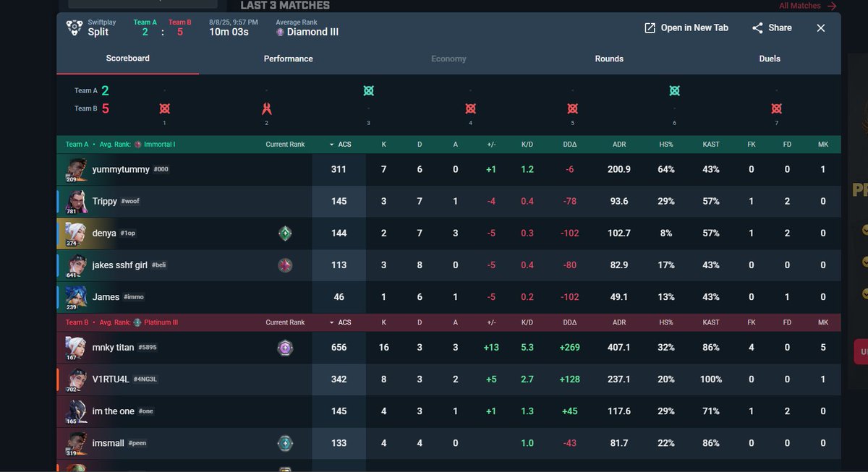Click match duration 10m 03s
868x472 pixels.
pos(229,32)
